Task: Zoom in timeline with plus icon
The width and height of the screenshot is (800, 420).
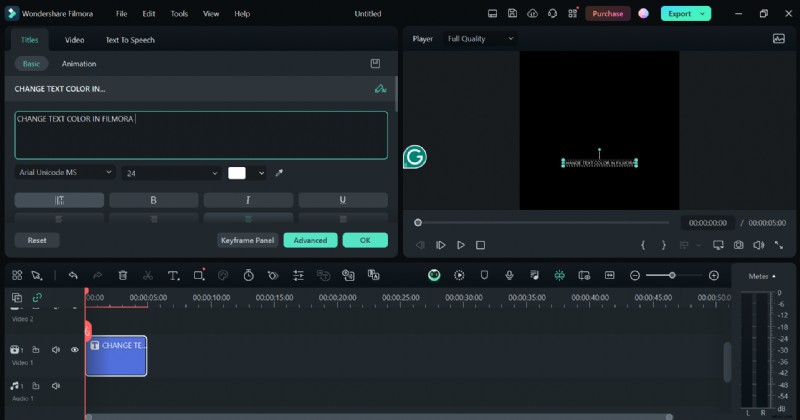Action: 714,276
